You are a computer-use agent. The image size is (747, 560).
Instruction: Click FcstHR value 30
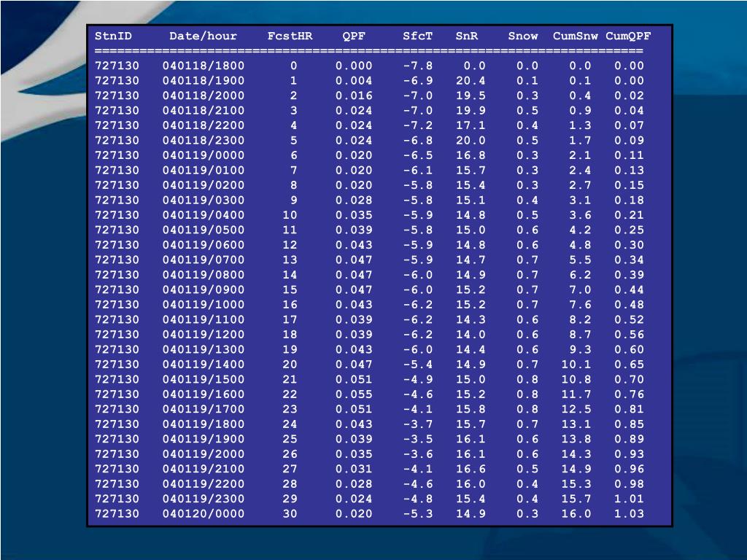pyautogui.click(x=290, y=513)
